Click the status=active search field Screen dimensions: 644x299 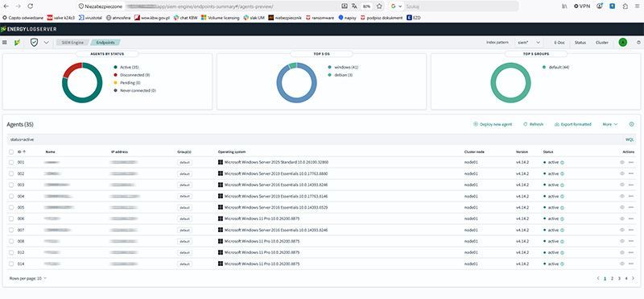click(x=313, y=139)
